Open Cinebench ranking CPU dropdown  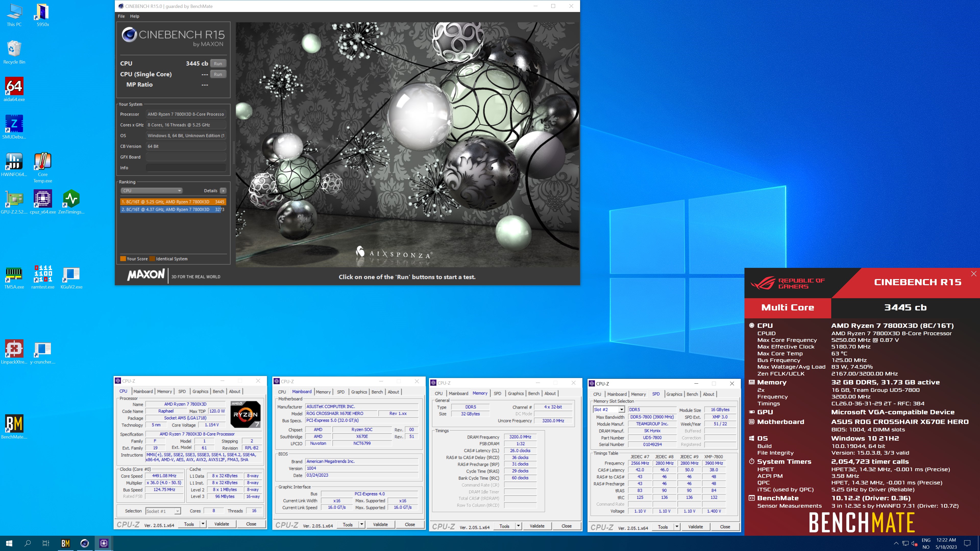coord(151,191)
